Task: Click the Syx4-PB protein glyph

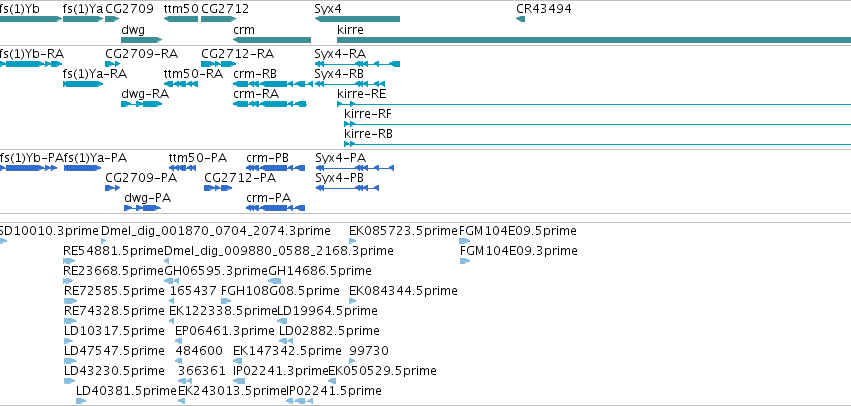Action: [347, 188]
